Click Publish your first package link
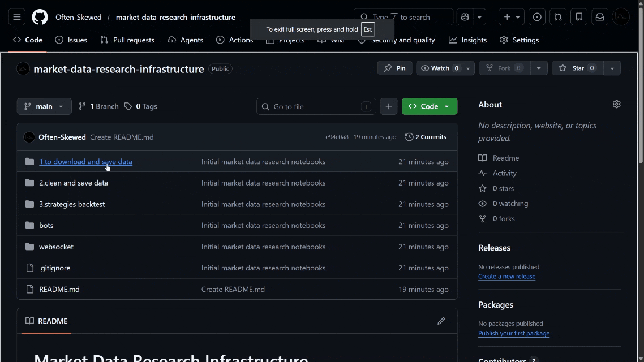Image resolution: width=644 pixels, height=362 pixels. click(x=513, y=333)
